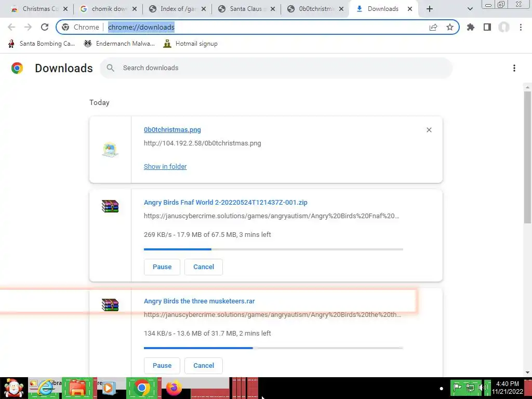The width and height of the screenshot is (532, 399).
Task: Close the Christmas tab
Action: click(x=65, y=9)
